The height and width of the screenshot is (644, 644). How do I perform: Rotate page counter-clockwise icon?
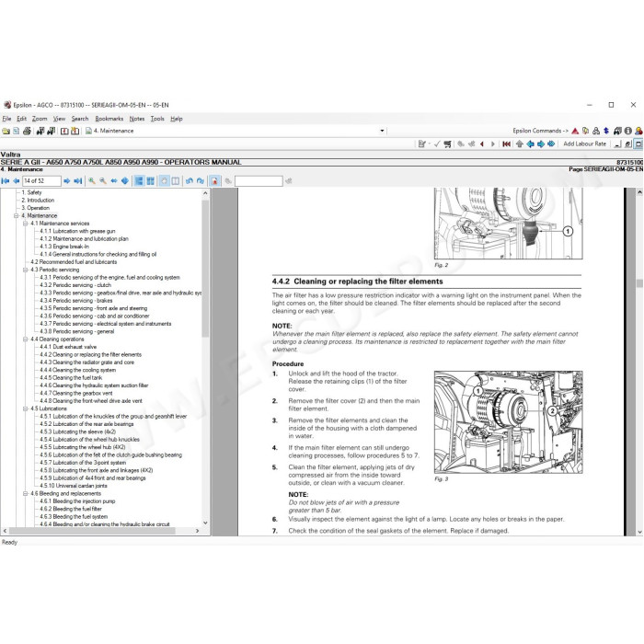pos(190,181)
